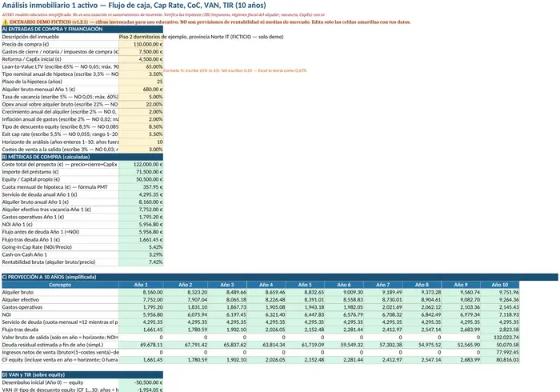Select header 'C) PROYECCIÓN A 10 AÑOS (simplificada)'

[x=280, y=277]
